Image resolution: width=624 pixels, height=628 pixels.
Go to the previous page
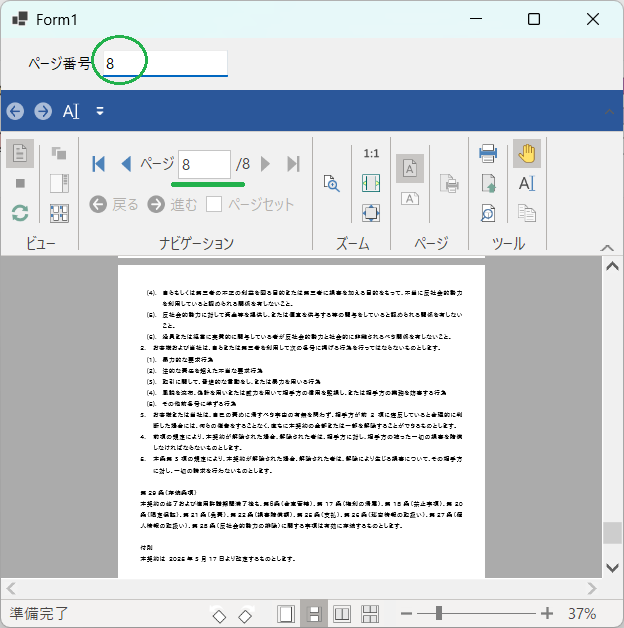click(126, 164)
